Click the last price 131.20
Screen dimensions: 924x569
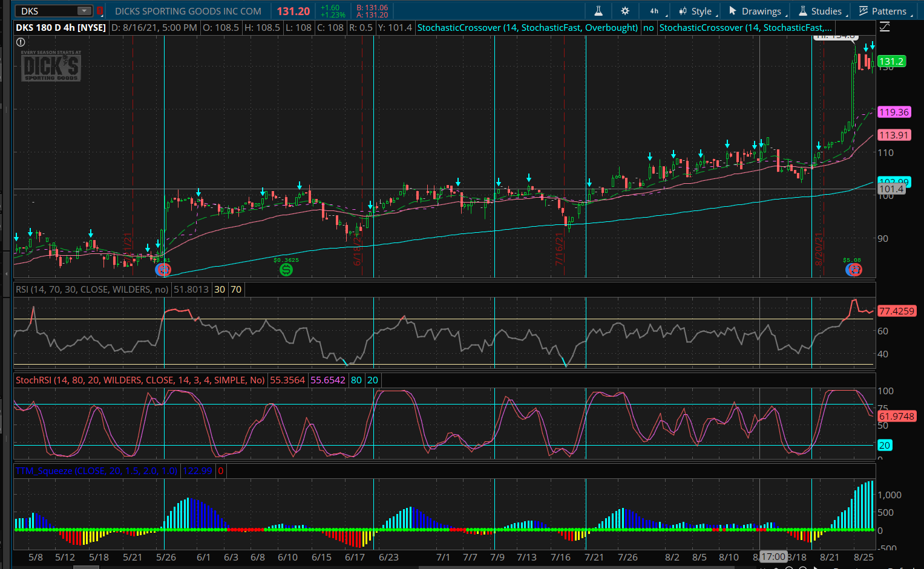click(x=293, y=11)
